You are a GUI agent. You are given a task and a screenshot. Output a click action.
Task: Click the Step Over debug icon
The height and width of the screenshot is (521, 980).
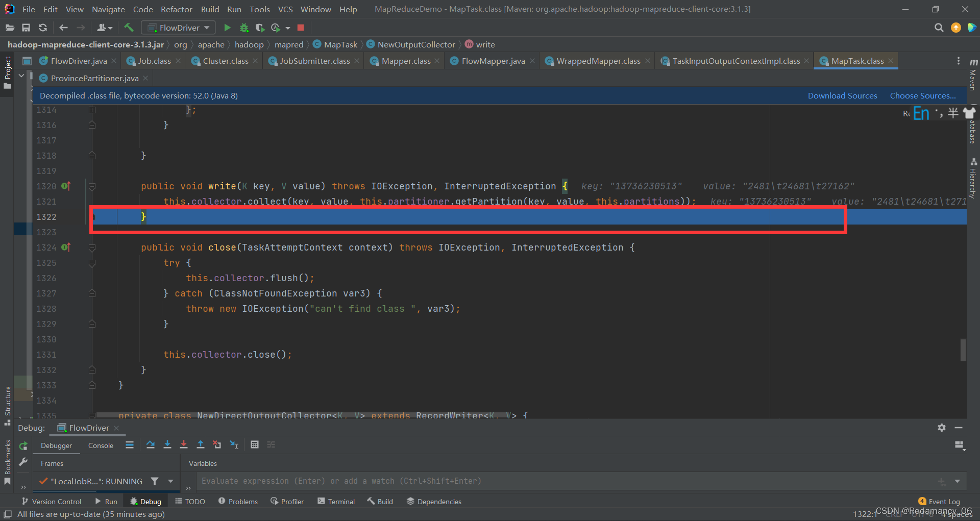pos(150,444)
